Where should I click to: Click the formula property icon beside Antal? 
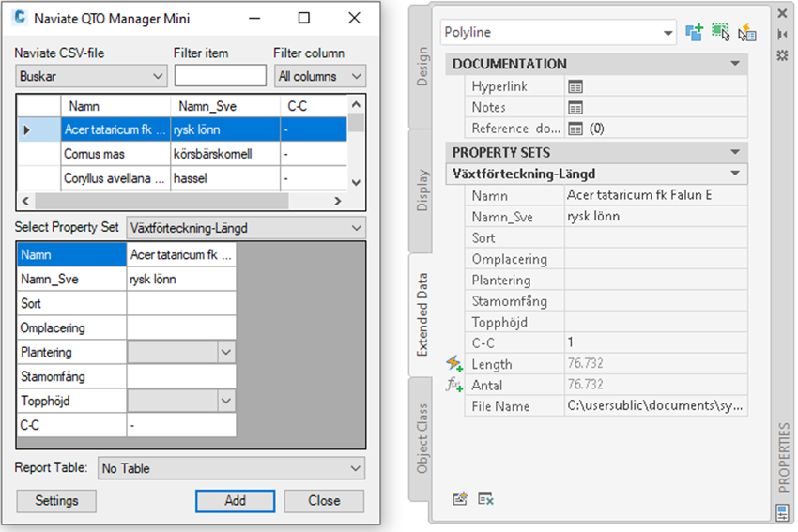point(454,385)
